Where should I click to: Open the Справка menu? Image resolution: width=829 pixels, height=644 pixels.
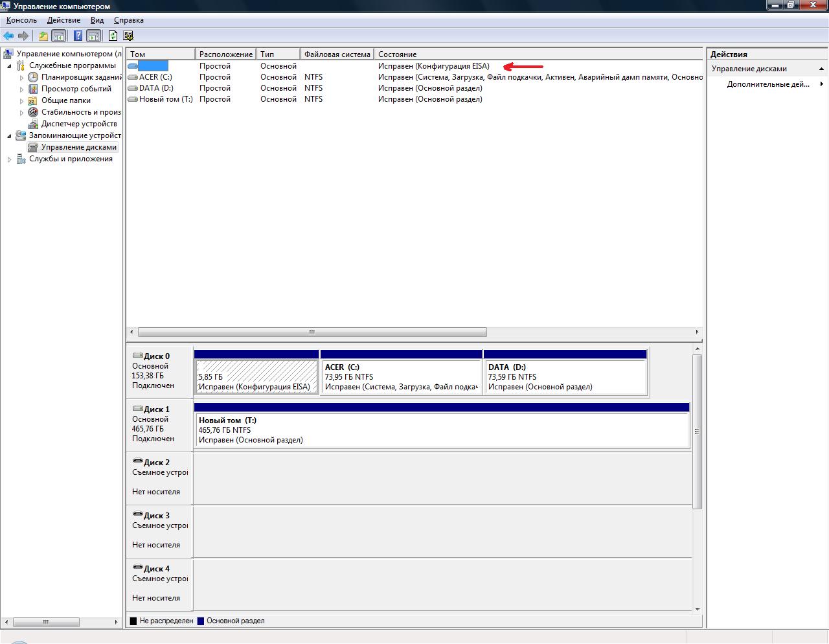point(128,20)
